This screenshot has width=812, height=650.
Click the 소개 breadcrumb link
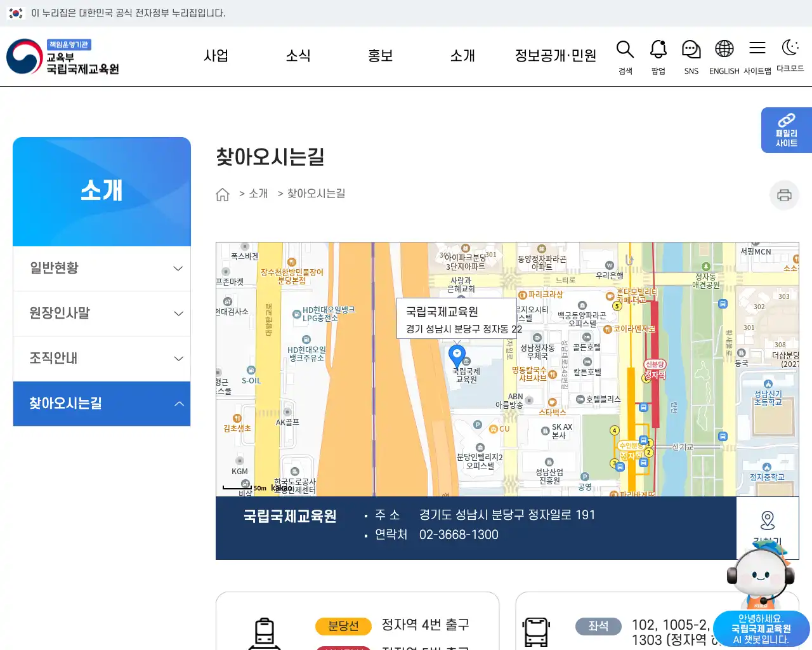pyautogui.click(x=258, y=194)
